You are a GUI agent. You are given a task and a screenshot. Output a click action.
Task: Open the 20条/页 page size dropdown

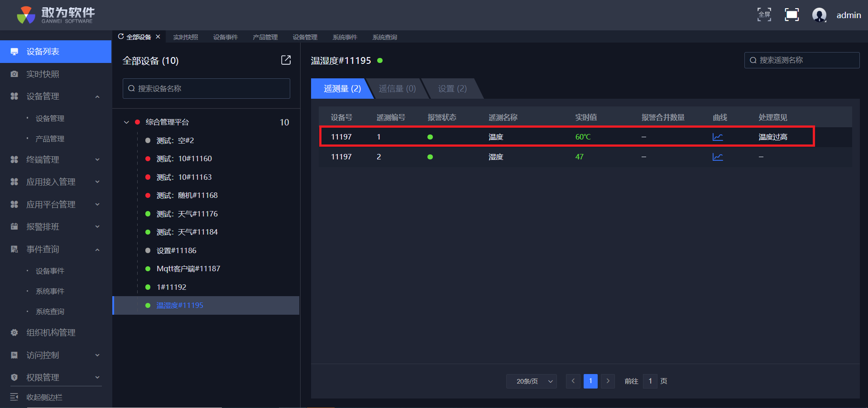pyautogui.click(x=532, y=381)
